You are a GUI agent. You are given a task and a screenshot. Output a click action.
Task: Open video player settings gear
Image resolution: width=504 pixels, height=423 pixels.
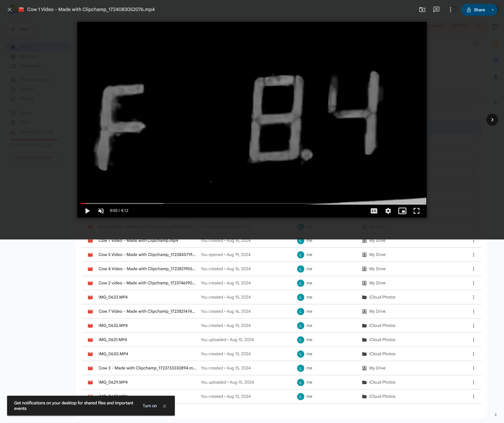(388, 211)
